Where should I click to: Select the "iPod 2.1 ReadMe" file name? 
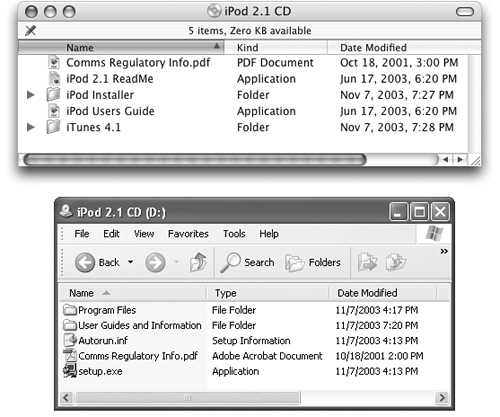point(110,79)
